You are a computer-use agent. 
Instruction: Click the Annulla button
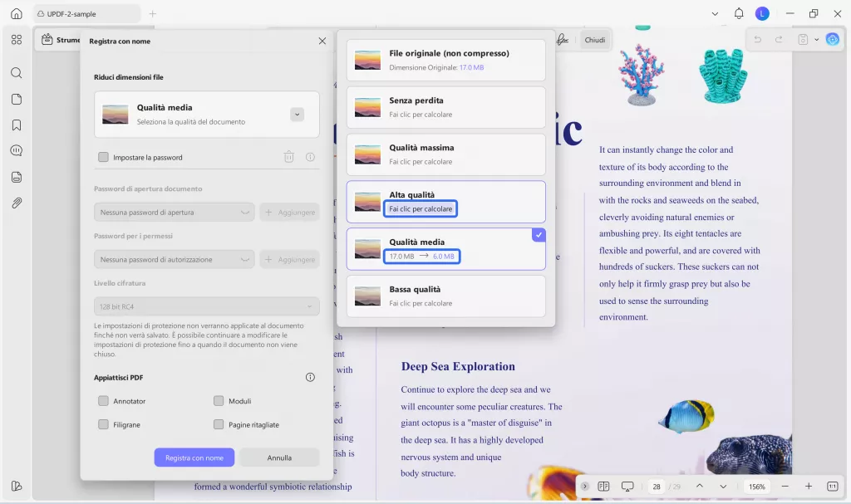pyautogui.click(x=279, y=458)
